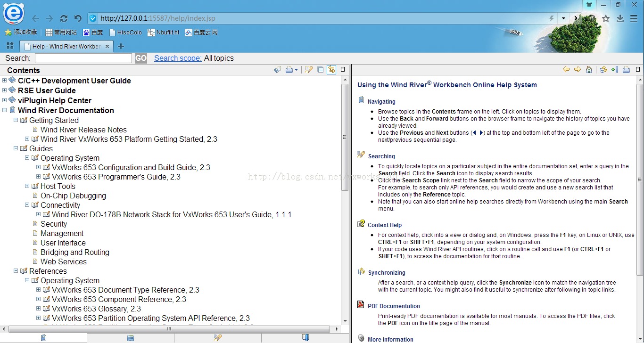Viewport: 644px width, 343px height.
Task: Click the Home icon in topic toolbar
Action: coord(589,70)
